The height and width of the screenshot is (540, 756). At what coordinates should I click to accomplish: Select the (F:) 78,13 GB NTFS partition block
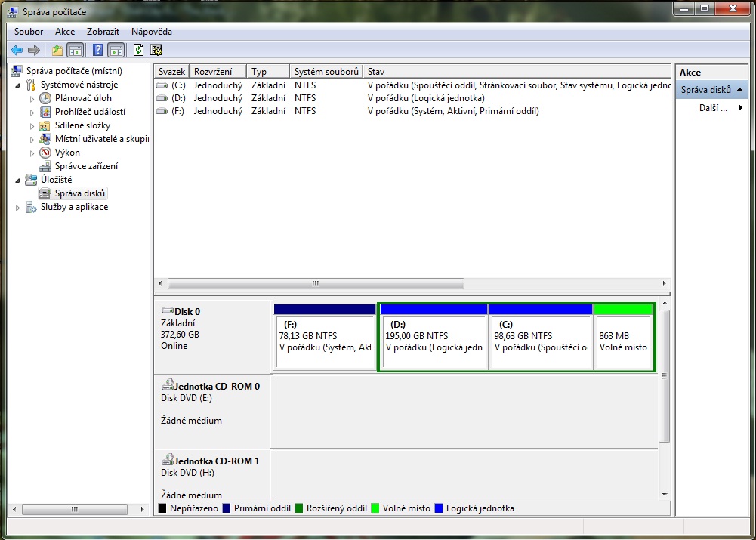(325, 337)
